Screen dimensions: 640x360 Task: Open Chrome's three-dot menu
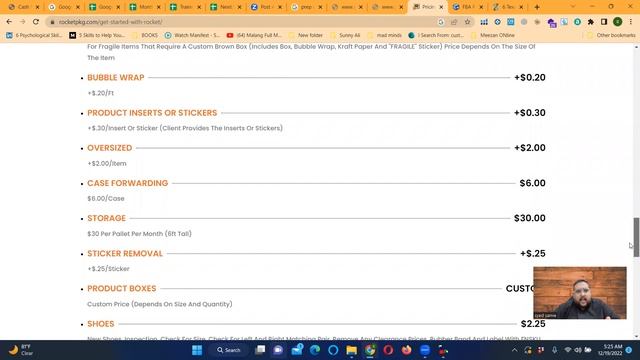click(631, 22)
